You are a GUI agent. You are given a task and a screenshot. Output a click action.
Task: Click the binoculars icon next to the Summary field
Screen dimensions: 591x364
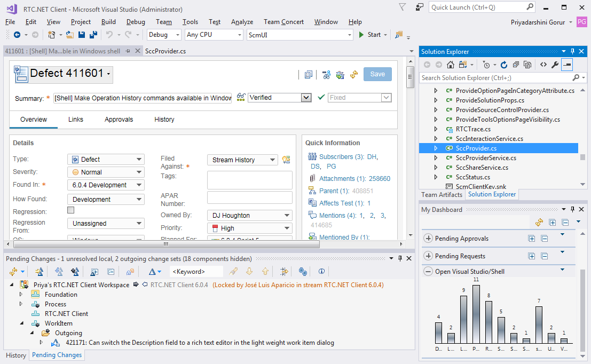click(x=241, y=97)
